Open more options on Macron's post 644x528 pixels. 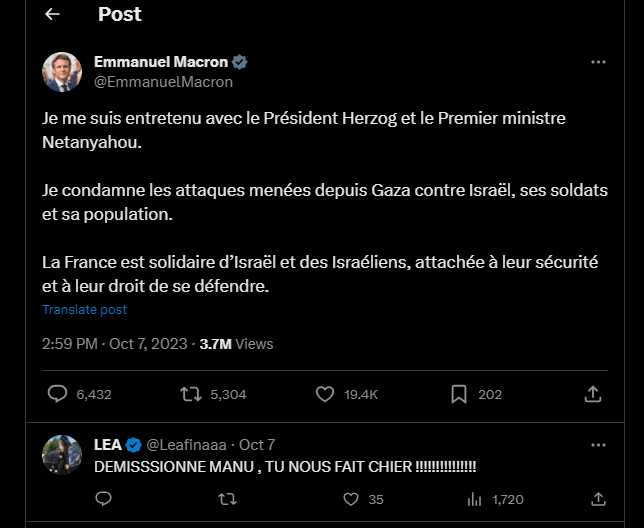[598, 62]
